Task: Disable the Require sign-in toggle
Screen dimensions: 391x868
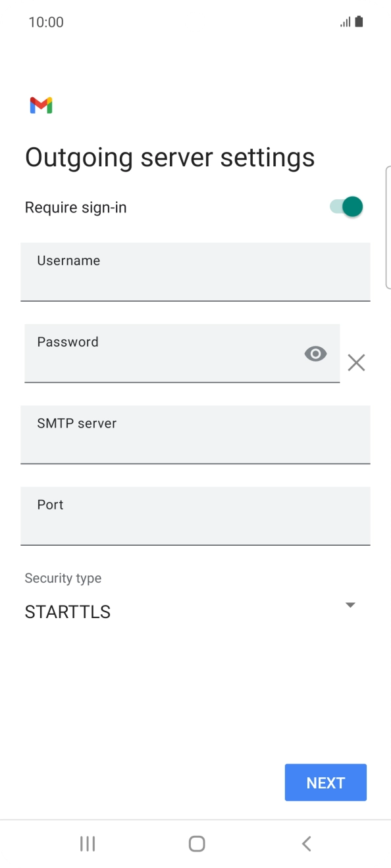Action: pos(347,206)
